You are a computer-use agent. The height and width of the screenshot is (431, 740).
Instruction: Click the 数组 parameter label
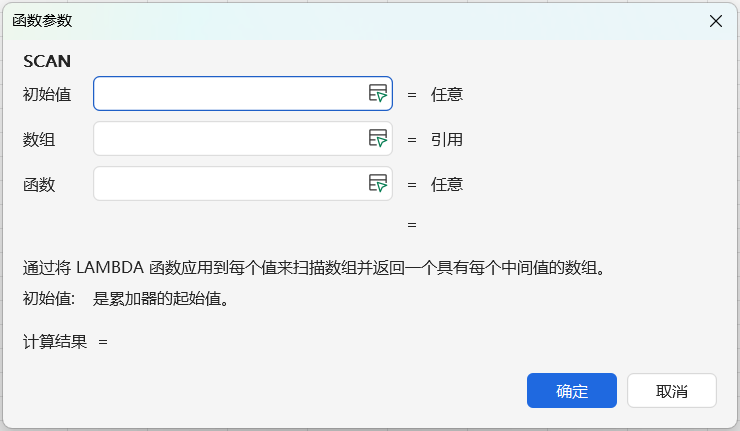[x=39, y=140]
